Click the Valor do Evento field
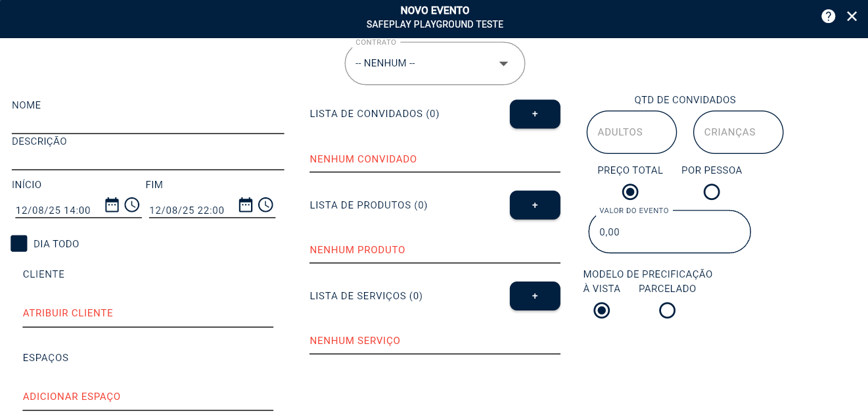 [669, 232]
